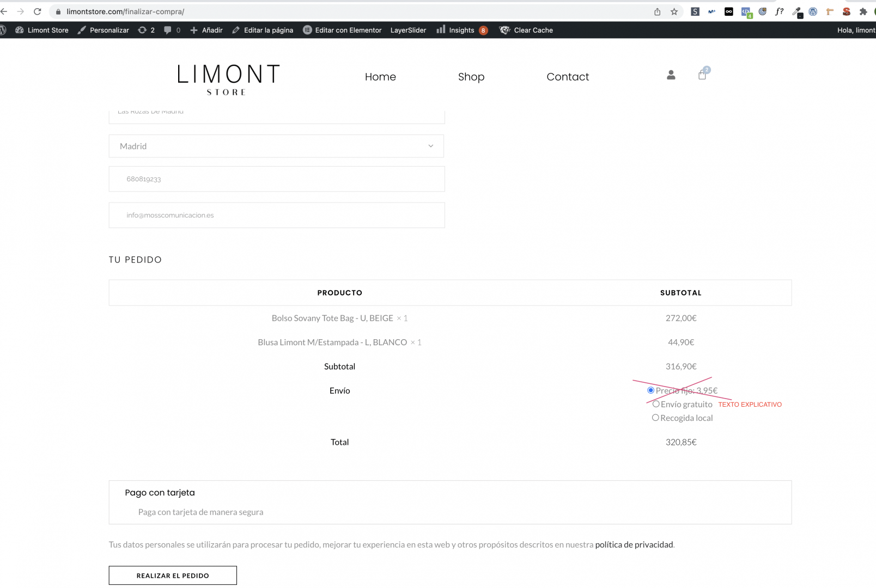The image size is (876, 588).
Task: Select the Precio fijo 3,95€ shipping option
Action: 650,390
